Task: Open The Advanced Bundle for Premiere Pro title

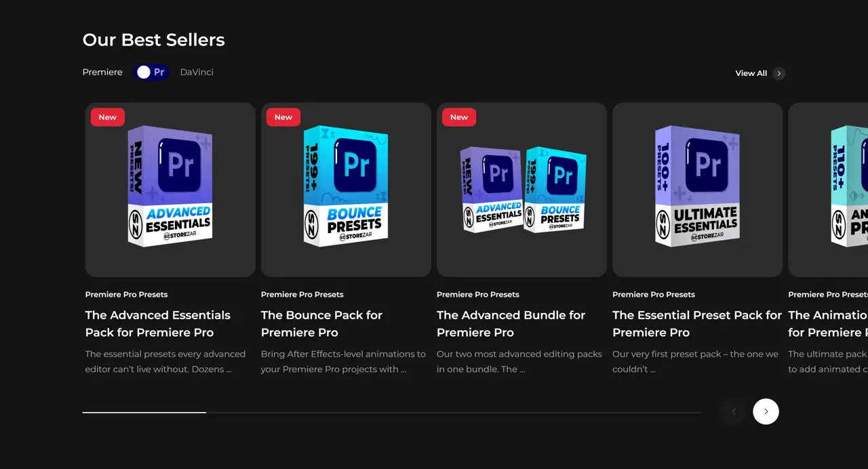Action: click(x=511, y=324)
